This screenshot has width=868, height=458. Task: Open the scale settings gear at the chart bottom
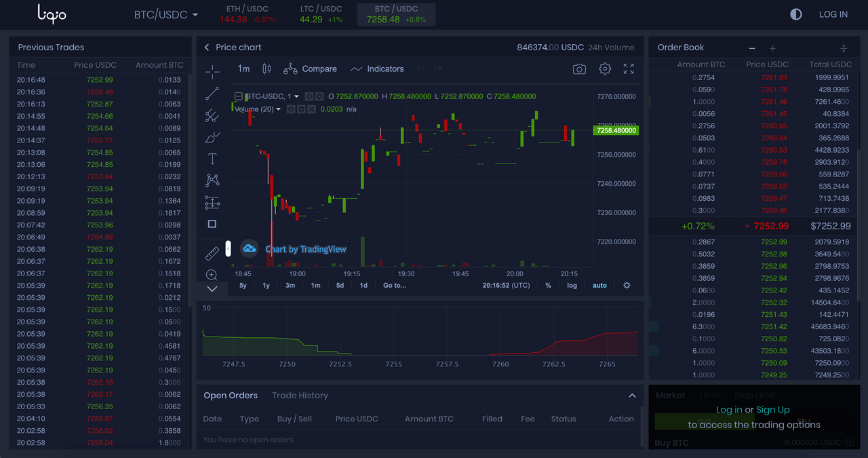coord(627,286)
